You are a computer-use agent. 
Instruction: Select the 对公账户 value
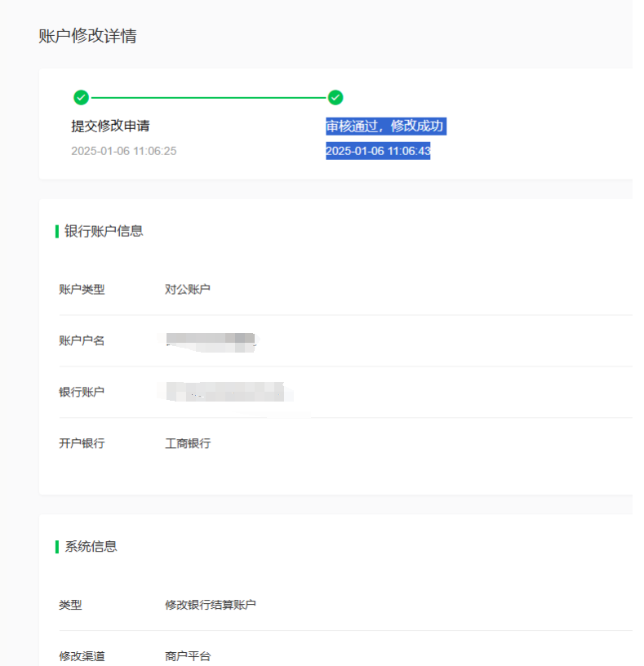click(188, 289)
